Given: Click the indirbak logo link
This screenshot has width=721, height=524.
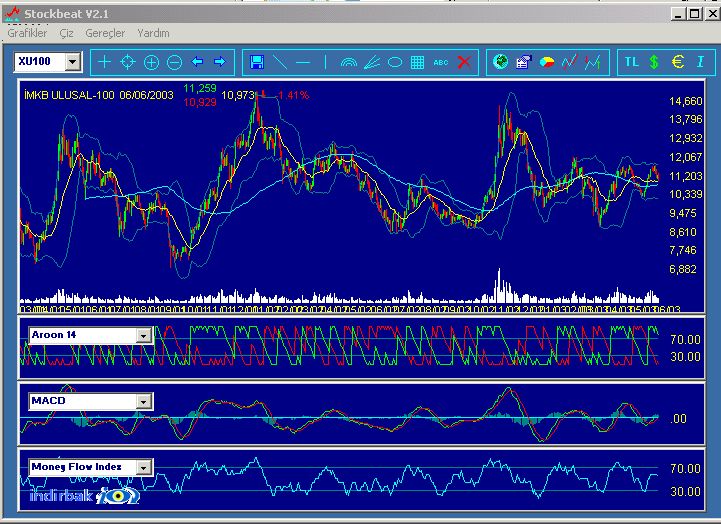Looking at the screenshot, I should pyautogui.click(x=85, y=496).
